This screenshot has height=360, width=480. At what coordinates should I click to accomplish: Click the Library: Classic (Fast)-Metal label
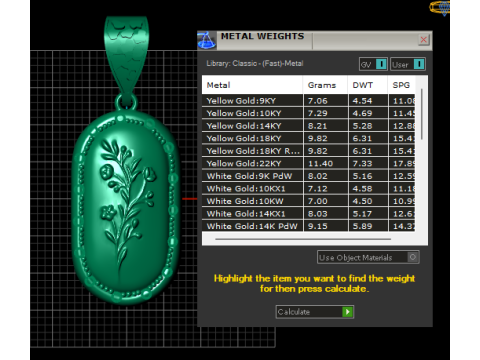tap(255, 63)
